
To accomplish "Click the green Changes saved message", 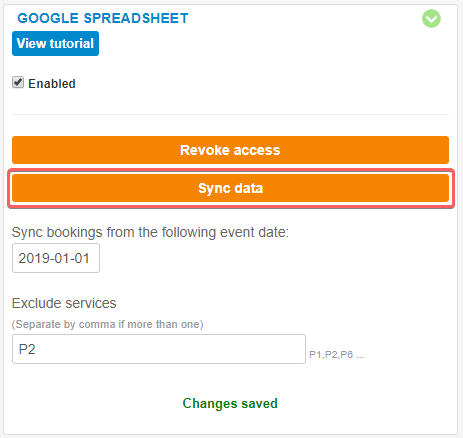I will [x=230, y=403].
